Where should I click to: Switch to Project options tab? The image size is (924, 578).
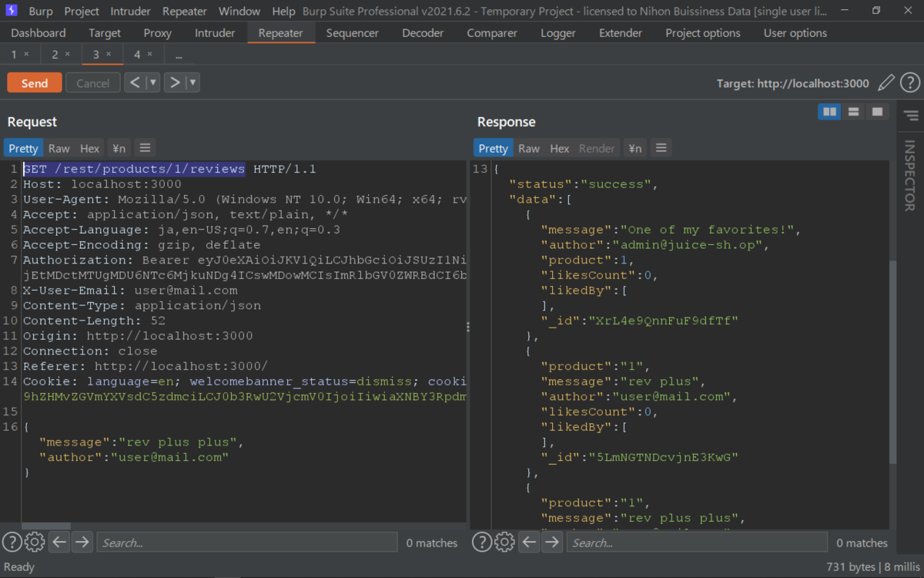703,33
